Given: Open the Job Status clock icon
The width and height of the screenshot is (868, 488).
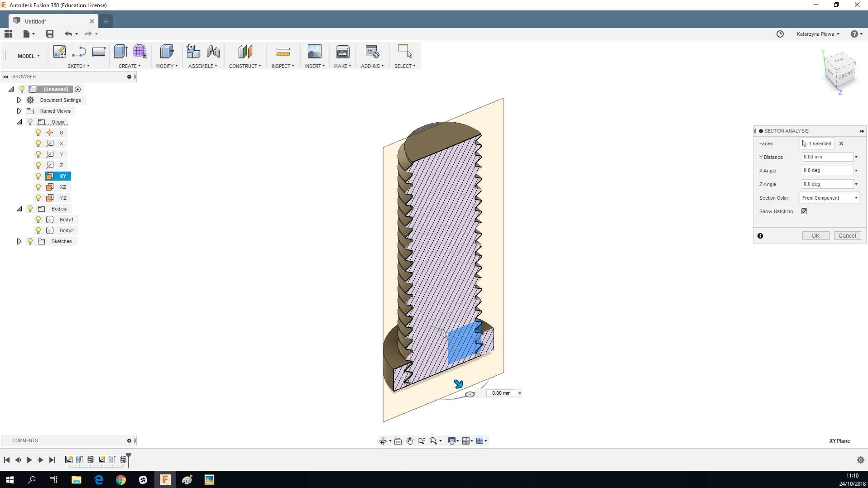Looking at the screenshot, I should [x=780, y=34].
